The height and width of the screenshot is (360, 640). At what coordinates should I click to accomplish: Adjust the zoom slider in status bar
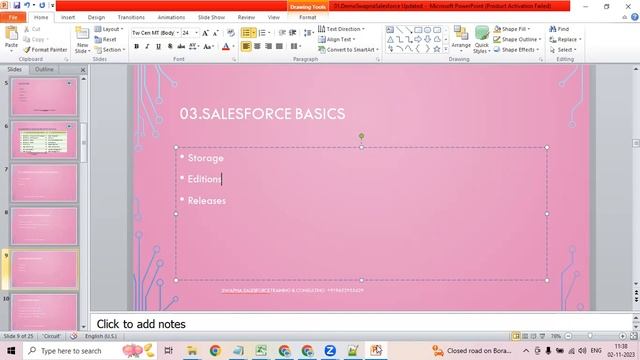(590, 336)
